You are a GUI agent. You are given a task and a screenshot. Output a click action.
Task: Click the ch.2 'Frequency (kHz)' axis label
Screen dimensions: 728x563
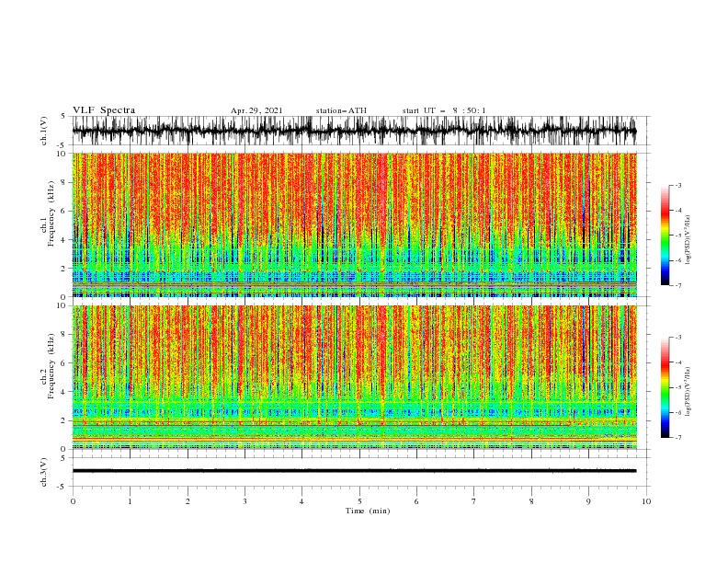[51, 366]
